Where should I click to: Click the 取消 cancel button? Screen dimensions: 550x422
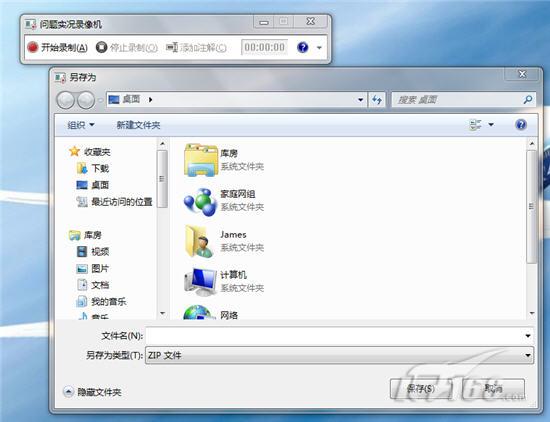pos(494,388)
